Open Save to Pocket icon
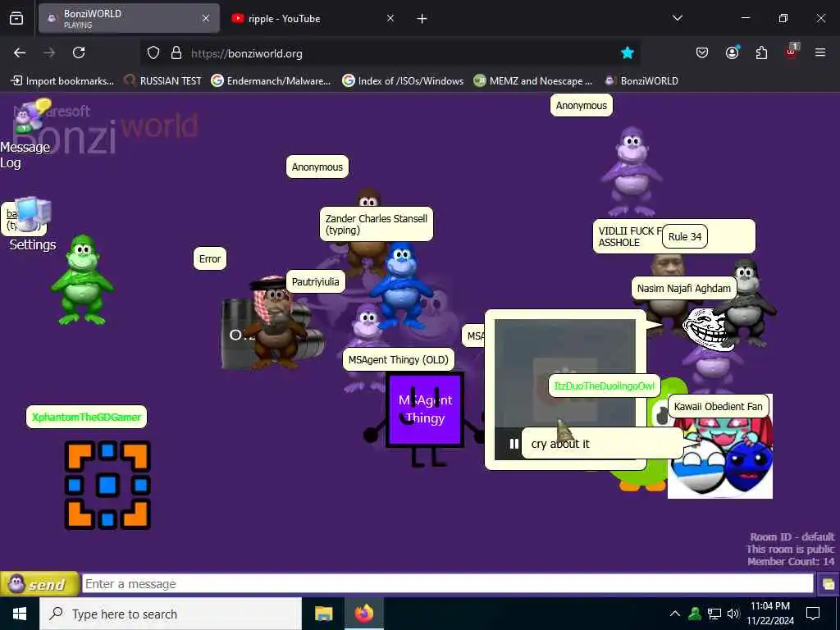840x630 pixels. [702, 53]
